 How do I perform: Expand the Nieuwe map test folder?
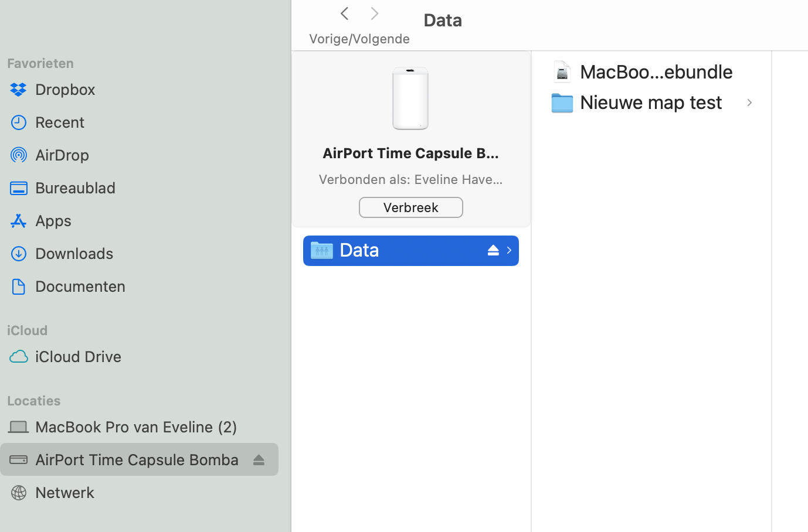coord(749,103)
